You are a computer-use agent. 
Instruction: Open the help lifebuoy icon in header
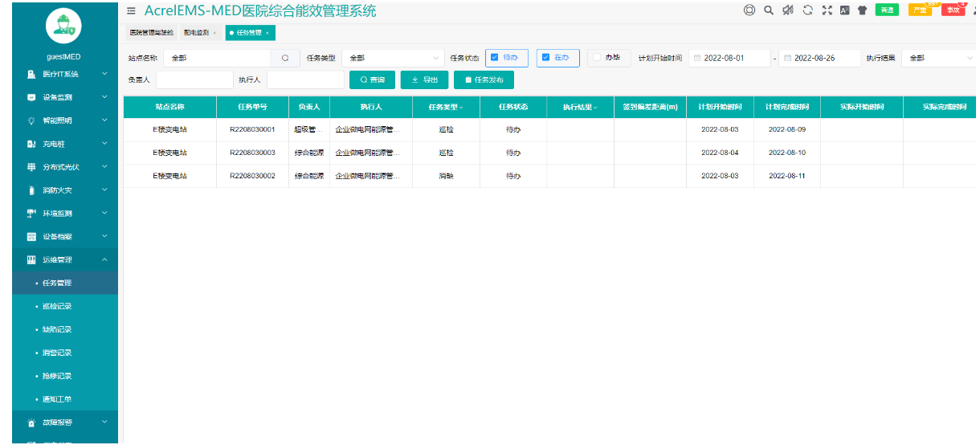pyautogui.click(x=749, y=10)
